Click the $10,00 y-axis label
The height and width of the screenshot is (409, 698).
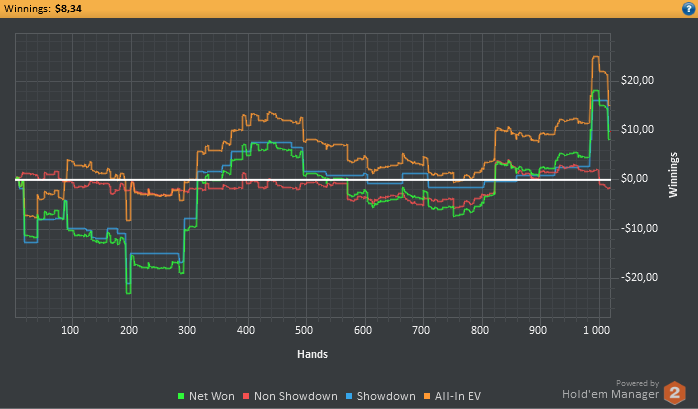coord(637,130)
